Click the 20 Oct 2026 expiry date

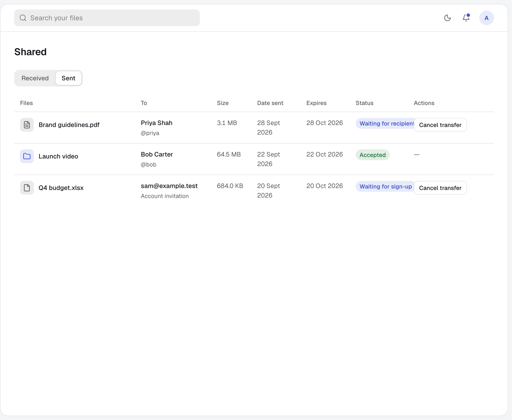(x=325, y=186)
